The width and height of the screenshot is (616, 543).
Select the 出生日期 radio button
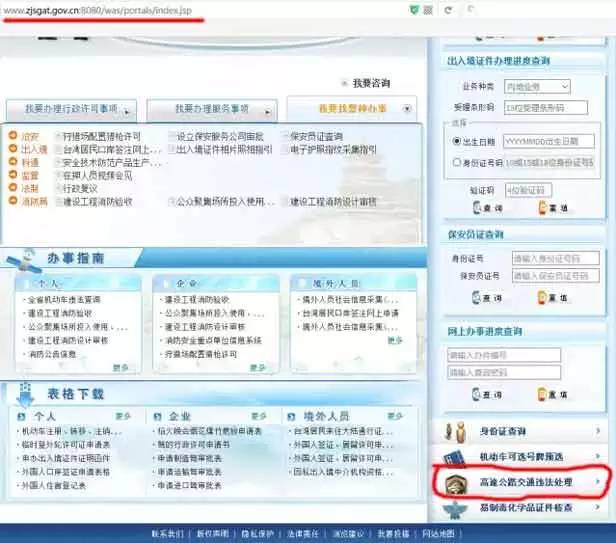pyautogui.click(x=457, y=142)
